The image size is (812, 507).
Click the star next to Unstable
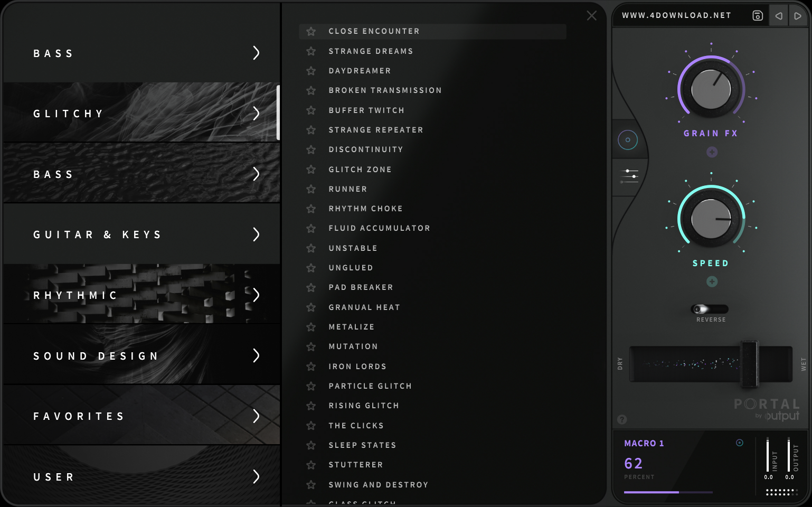311,248
